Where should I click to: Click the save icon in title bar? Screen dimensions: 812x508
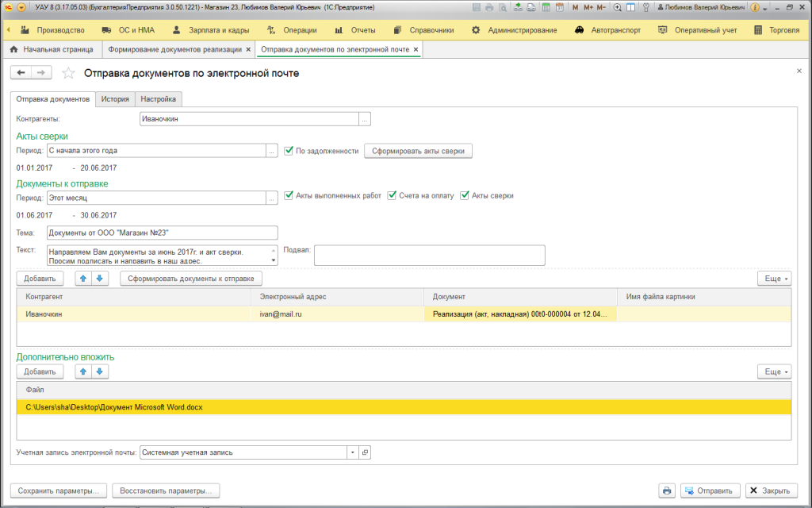coord(476,8)
